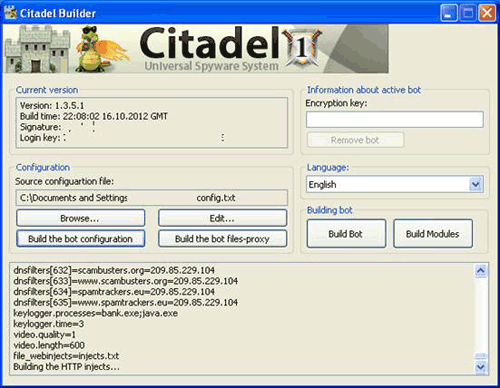
Task: Click the castle picture in the banner
Action: (37, 49)
